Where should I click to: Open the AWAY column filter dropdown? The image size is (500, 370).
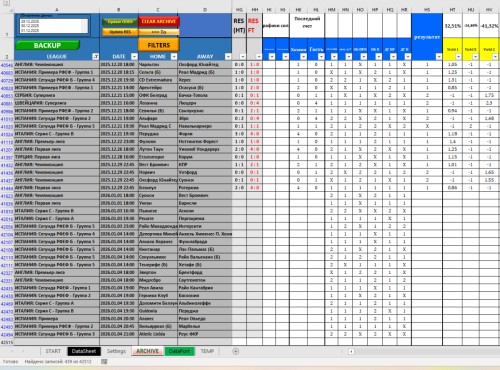pyautogui.click(x=228, y=57)
